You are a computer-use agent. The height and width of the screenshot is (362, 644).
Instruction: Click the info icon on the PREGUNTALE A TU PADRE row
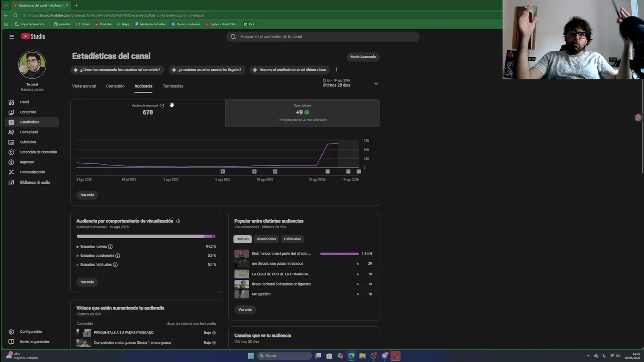click(214, 332)
